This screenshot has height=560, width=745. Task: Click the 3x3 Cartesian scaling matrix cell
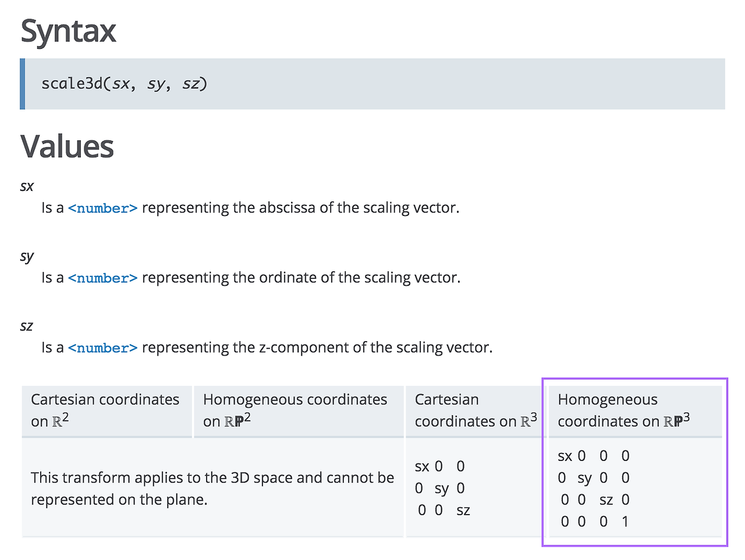476,488
